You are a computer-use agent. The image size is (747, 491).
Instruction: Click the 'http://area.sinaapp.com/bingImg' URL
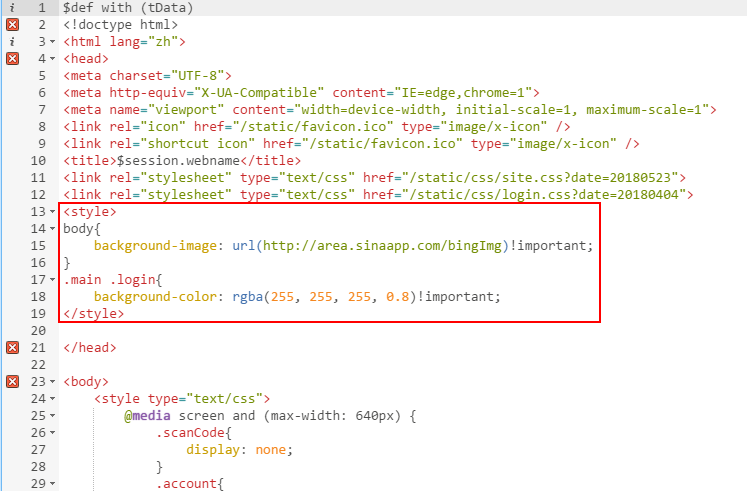pos(382,246)
